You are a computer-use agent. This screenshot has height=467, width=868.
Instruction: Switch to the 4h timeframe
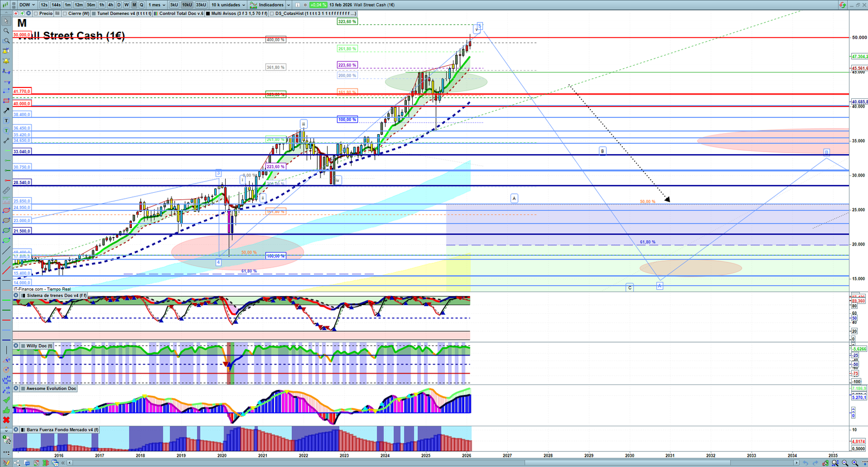click(111, 5)
